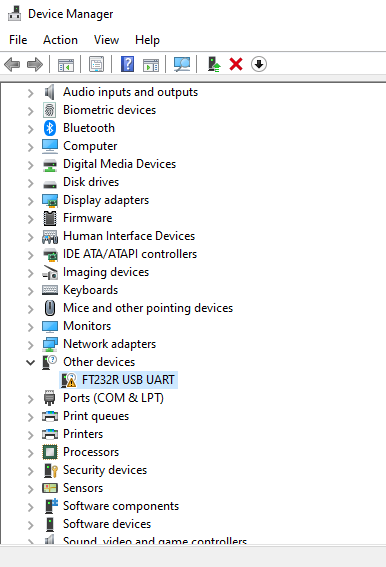This screenshot has width=386, height=567.
Task: Click Scan for hardware changes icon
Action: (x=182, y=64)
